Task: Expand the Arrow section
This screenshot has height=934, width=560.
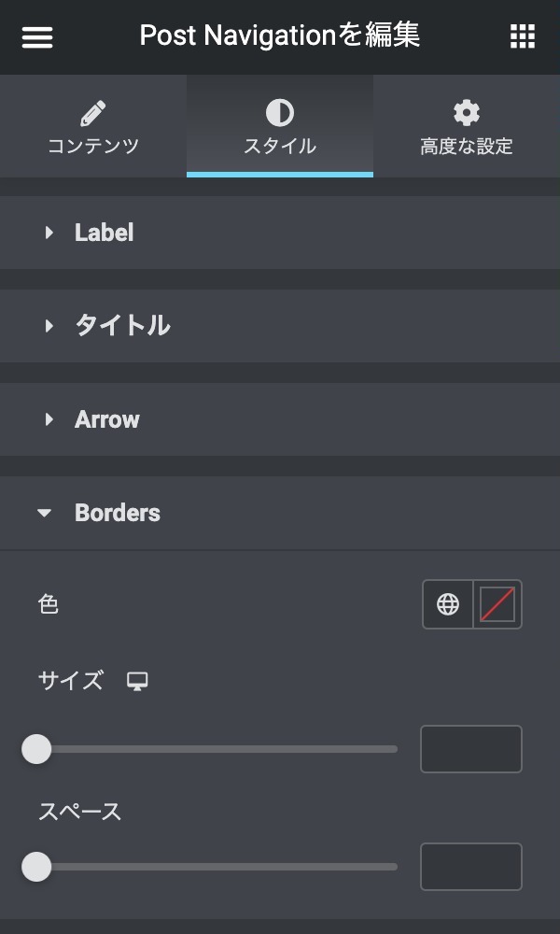Action: pos(107,419)
